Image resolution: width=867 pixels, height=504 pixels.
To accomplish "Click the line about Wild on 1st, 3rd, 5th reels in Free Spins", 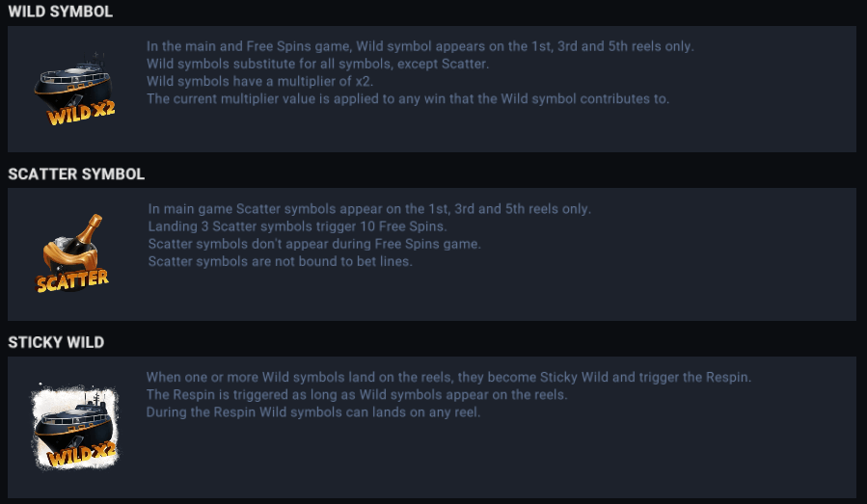I will (420, 46).
